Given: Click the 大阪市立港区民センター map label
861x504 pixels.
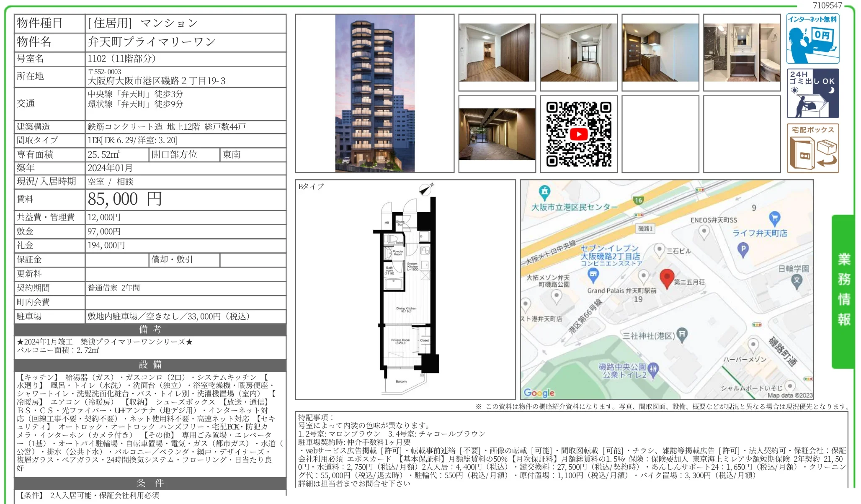Looking at the screenshot, I should coord(574,207).
